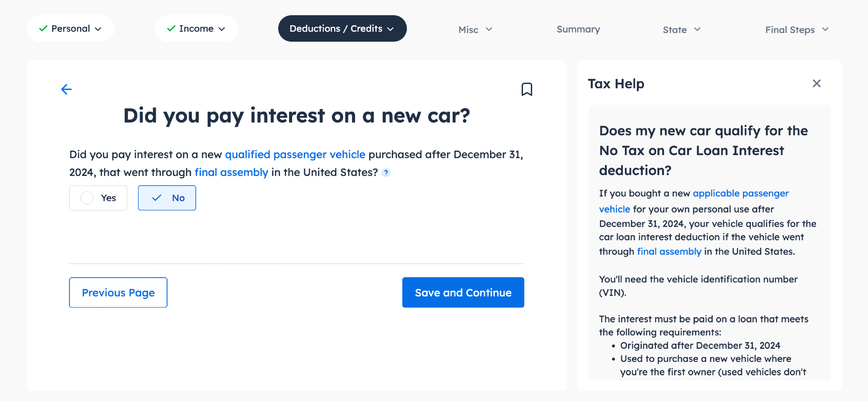Click the green checkmark beside Income
Image resolution: width=868 pixels, height=401 pixels.
(x=171, y=29)
